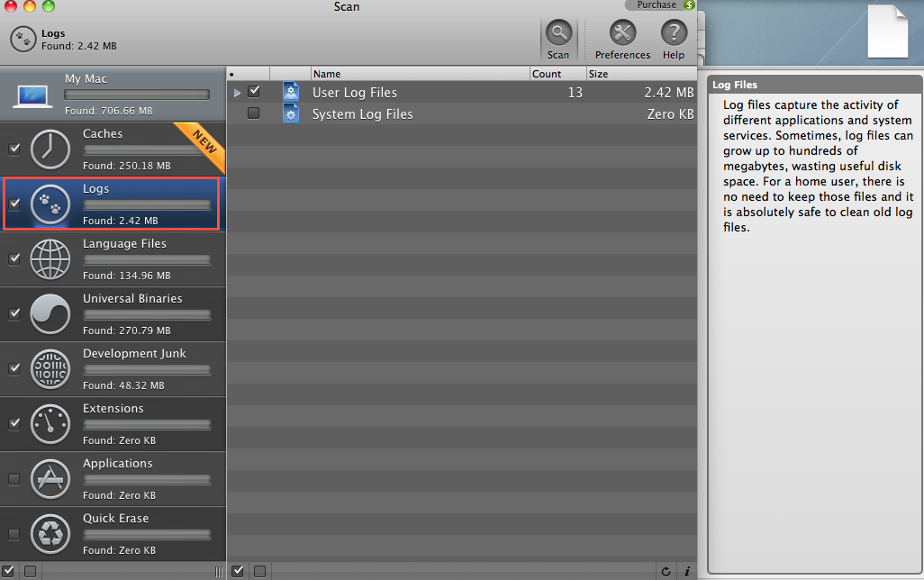Click the My Mac progress bar
Screen dimensions: 924x580
coord(137,95)
